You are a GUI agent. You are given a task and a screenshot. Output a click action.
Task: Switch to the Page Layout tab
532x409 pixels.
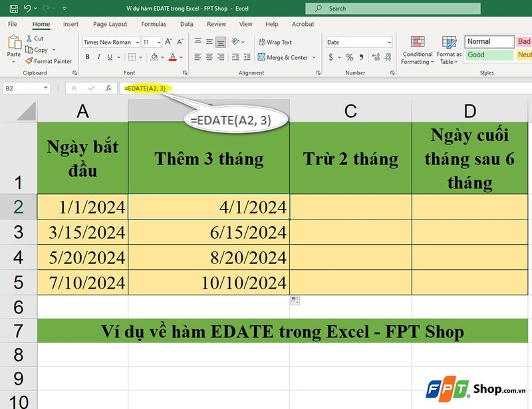pyautogui.click(x=110, y=24)
